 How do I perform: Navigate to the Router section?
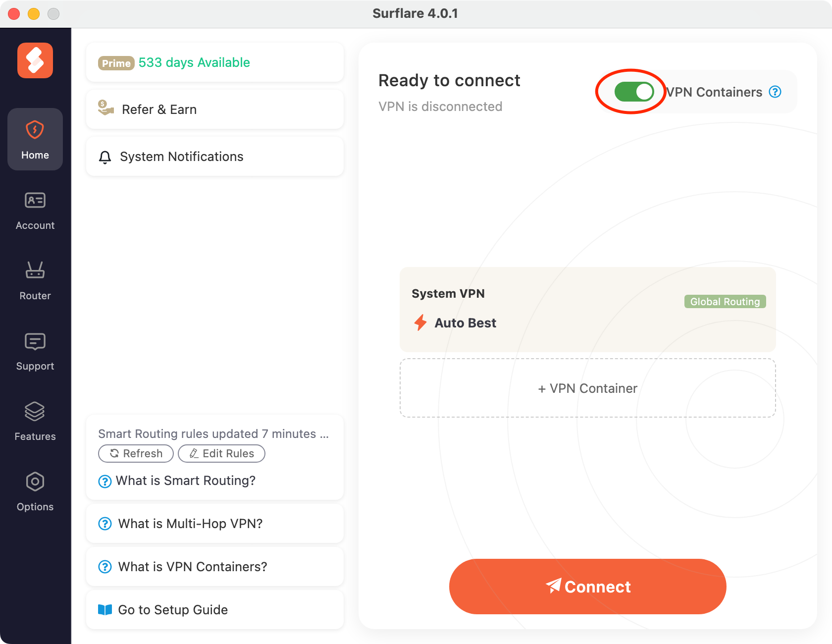(x=35, y=278)
